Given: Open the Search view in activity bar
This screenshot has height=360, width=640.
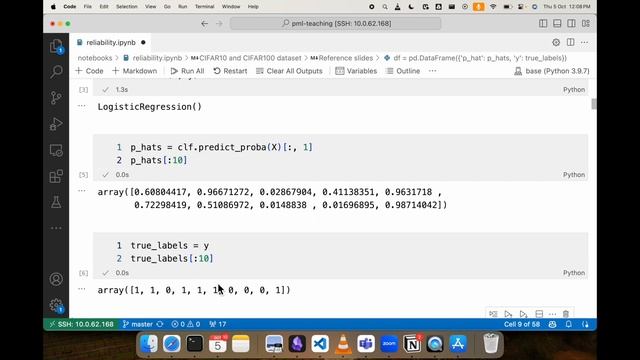Looking at the screenshot, I should point(56,72).
